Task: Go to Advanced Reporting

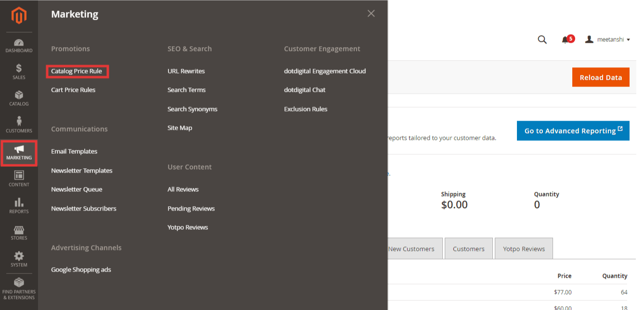Action: tap(573, 131)
